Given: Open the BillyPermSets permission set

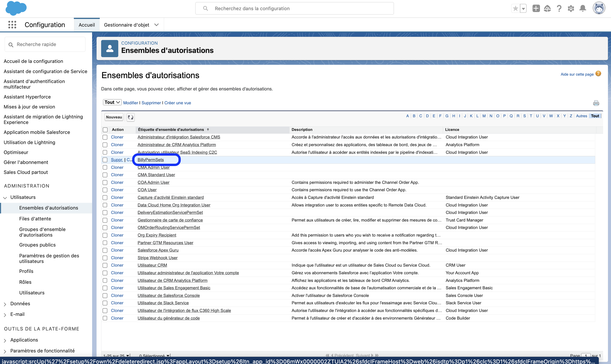Looking at the screenshot, I should tap(150, 160).
